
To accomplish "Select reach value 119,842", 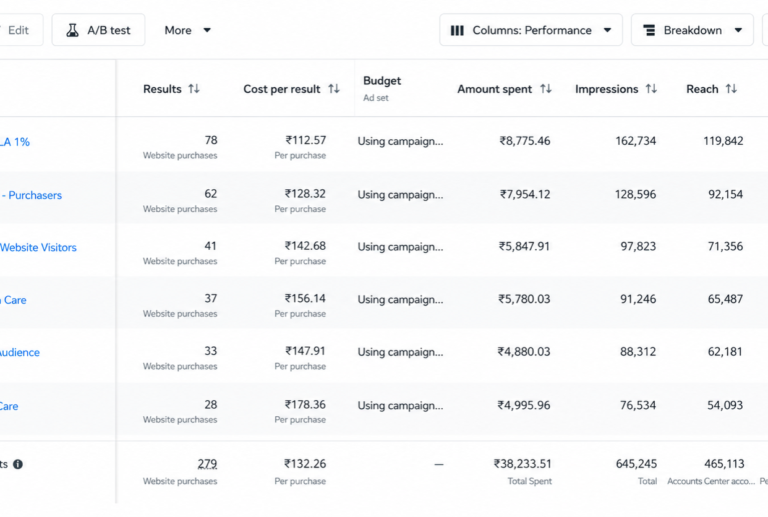I will (x=723, y=141).
